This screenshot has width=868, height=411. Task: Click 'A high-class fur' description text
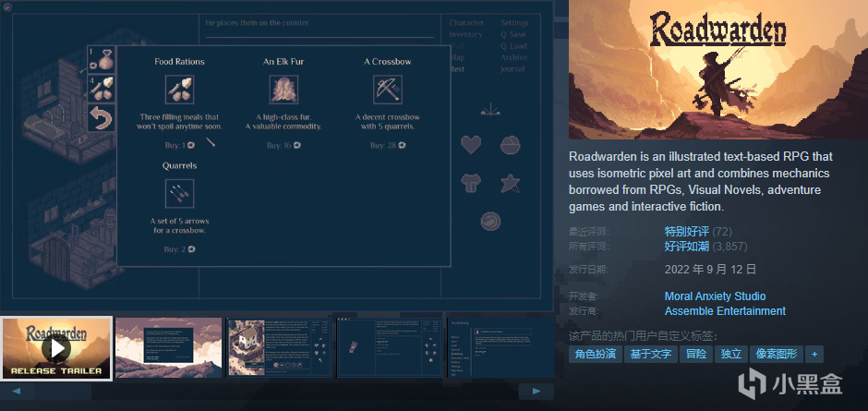283,122
